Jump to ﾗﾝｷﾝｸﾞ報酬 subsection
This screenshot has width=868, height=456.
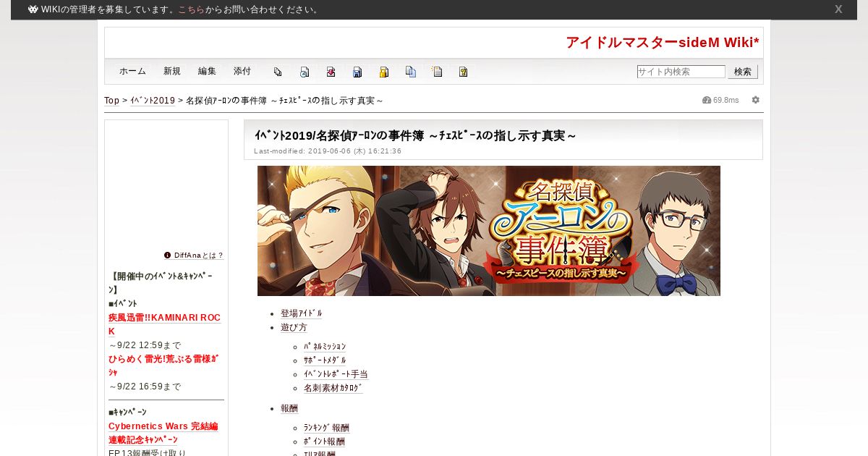[326, 428]
